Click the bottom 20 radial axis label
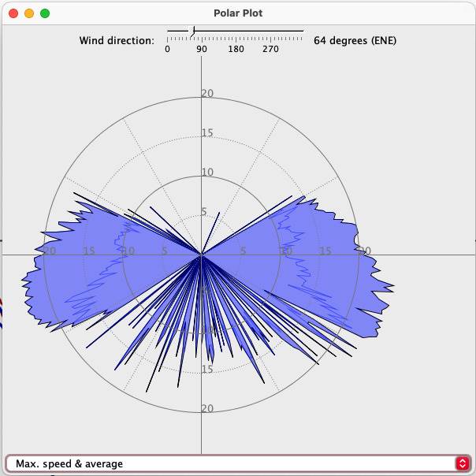This screenshot has width=476, height=476. point(207,408)
